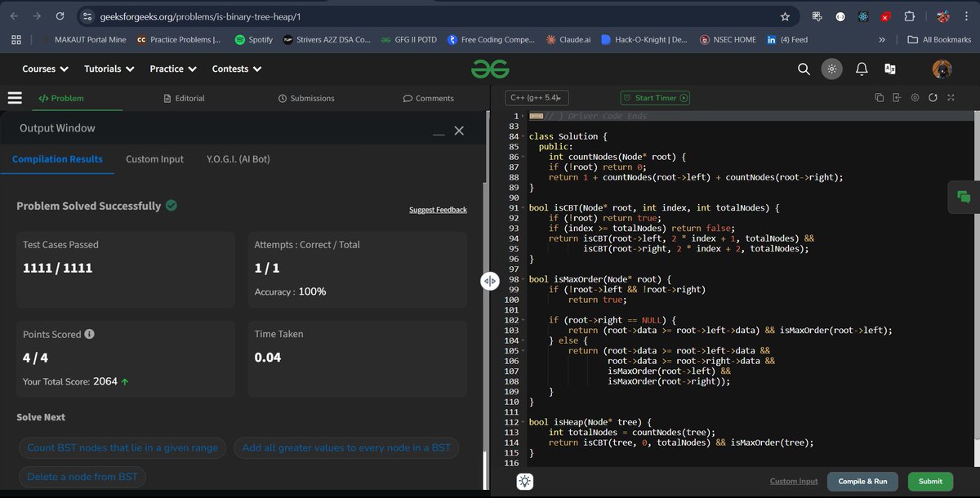Expand the editor to fullscreen

point(951,96)
